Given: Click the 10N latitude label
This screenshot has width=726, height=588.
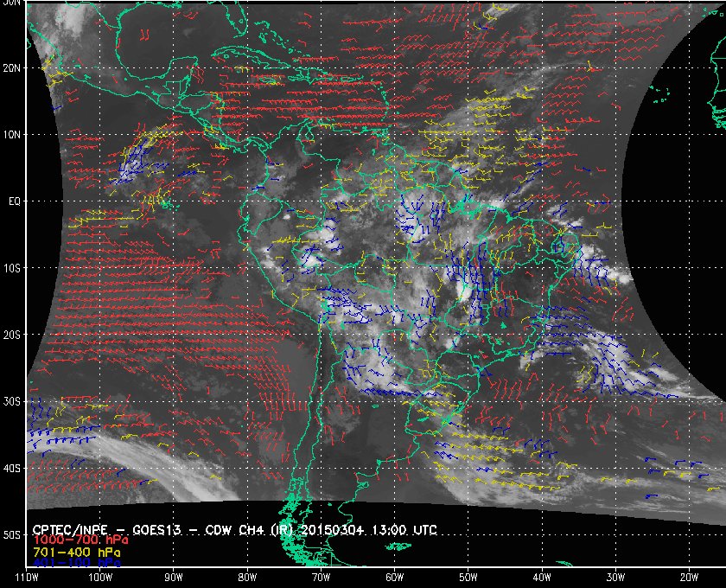Looking at the screenshot, I should (x=11, y=135).
